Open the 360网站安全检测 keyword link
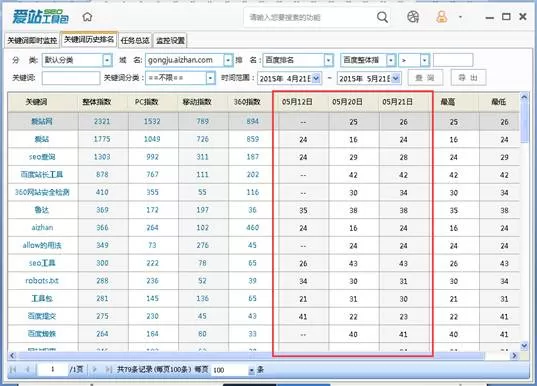537x386 pixels. tap(42, 192)
